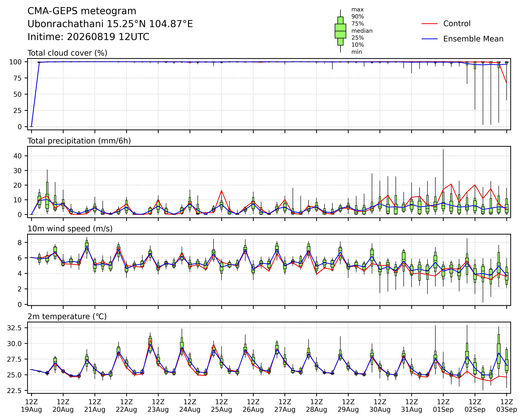Click the 'Ensemble Mean' legend label
This screenshot has width=524, height=420.
coord(473,39)
